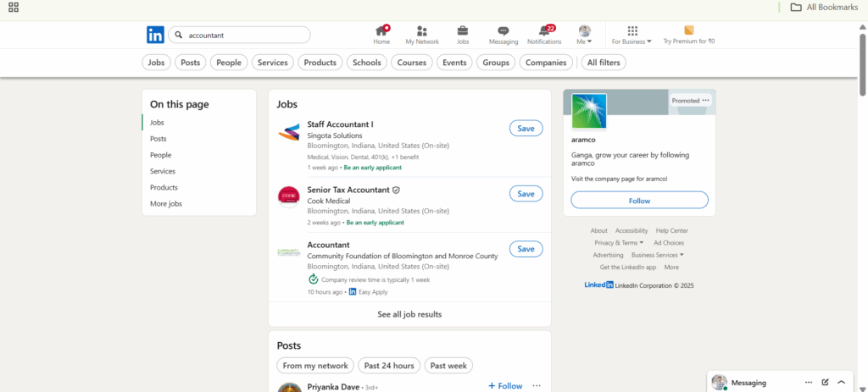868x392 pixels.
Task: Check the Notifications bell icon
Action: [544, 30]
